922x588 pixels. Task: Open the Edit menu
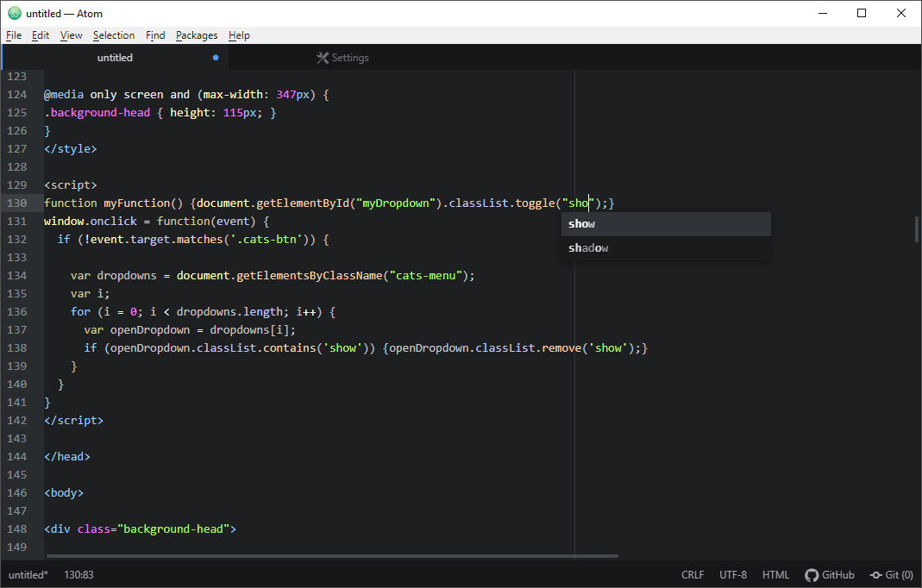[41, 35]
